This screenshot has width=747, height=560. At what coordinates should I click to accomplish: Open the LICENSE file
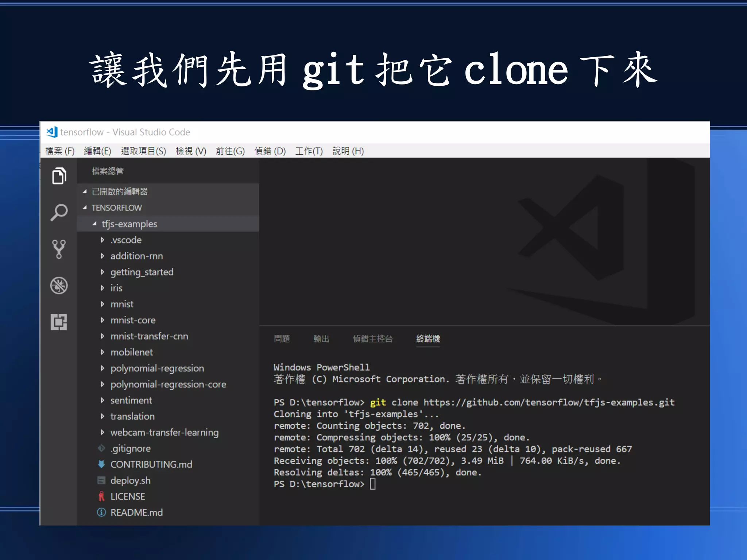coord(128,496)
